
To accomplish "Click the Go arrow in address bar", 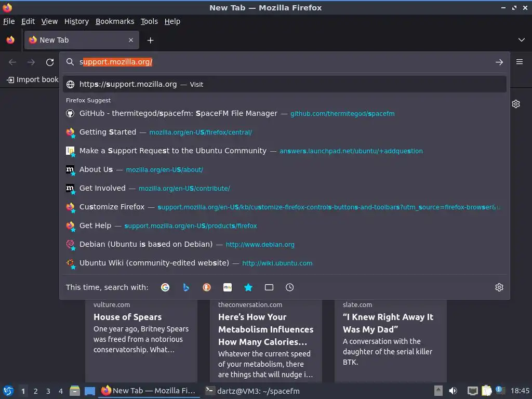I will tap(499, 62).
